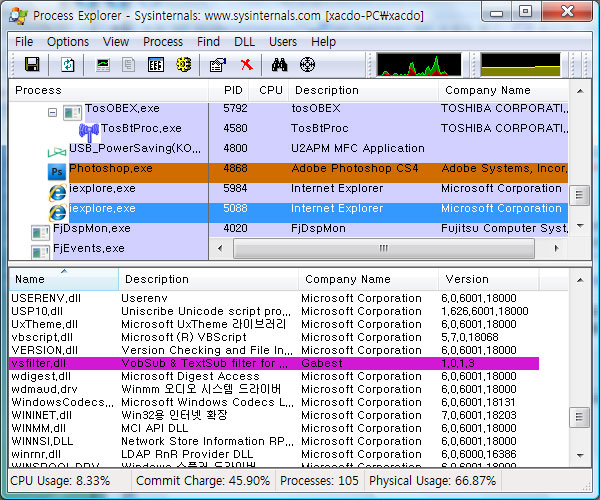Image resolution: width=600 pixels, height=500 pixels.
Task: Open the System Information toolbar icon
Action: click(103, 64)
